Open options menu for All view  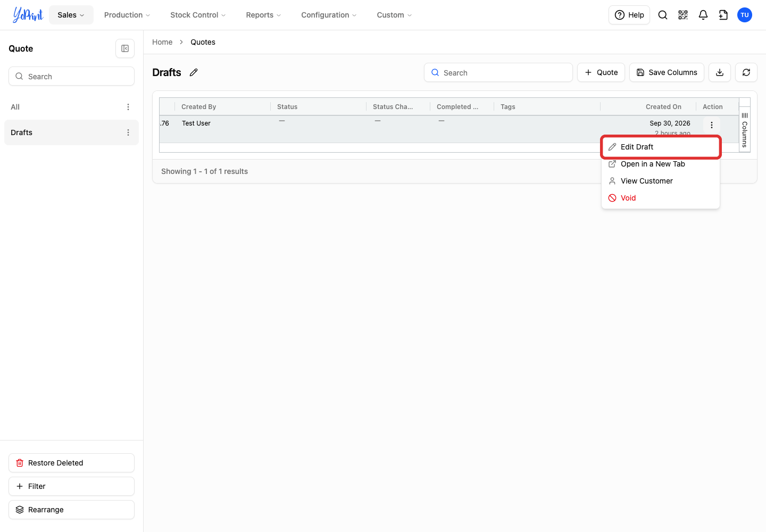click(x=128, y=107)
